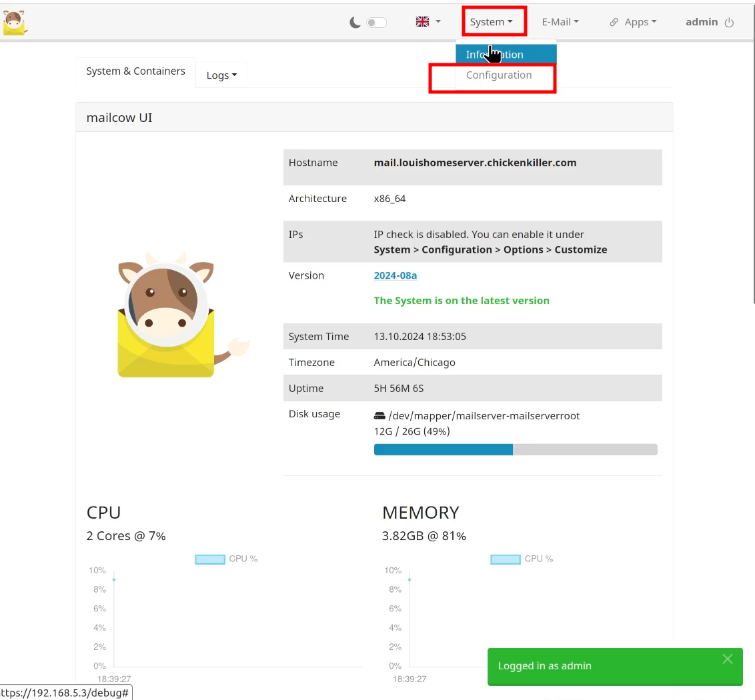
Task: Toggle the CPU % legend in MEMORY chart
Action: coord(522,559)
